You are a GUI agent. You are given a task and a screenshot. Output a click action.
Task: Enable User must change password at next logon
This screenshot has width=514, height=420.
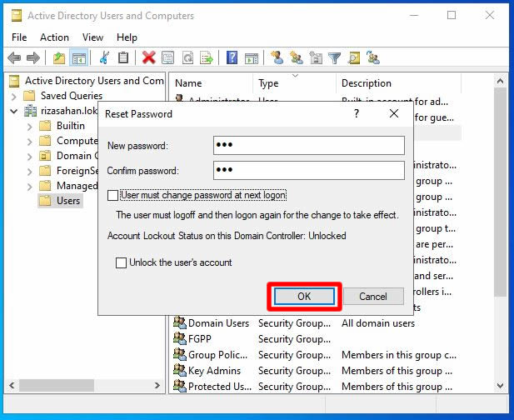112,195
